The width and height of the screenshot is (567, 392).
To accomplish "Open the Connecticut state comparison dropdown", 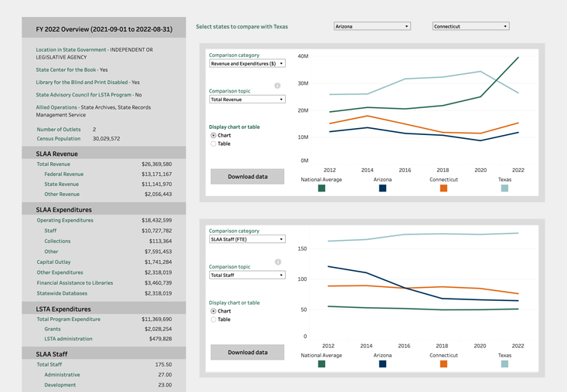I will 470,26.
